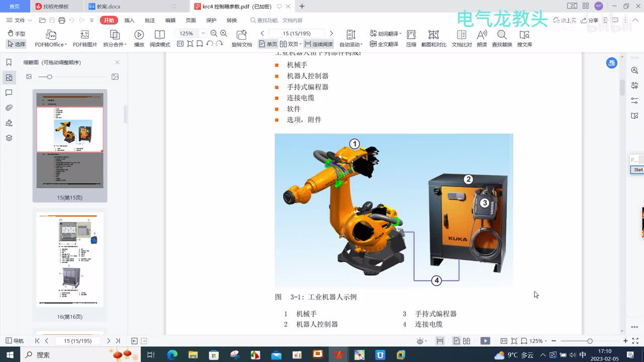Open the auto-scroll (自动滚动) menu
The width and height of the screenshot is (644, 362).
351,39
